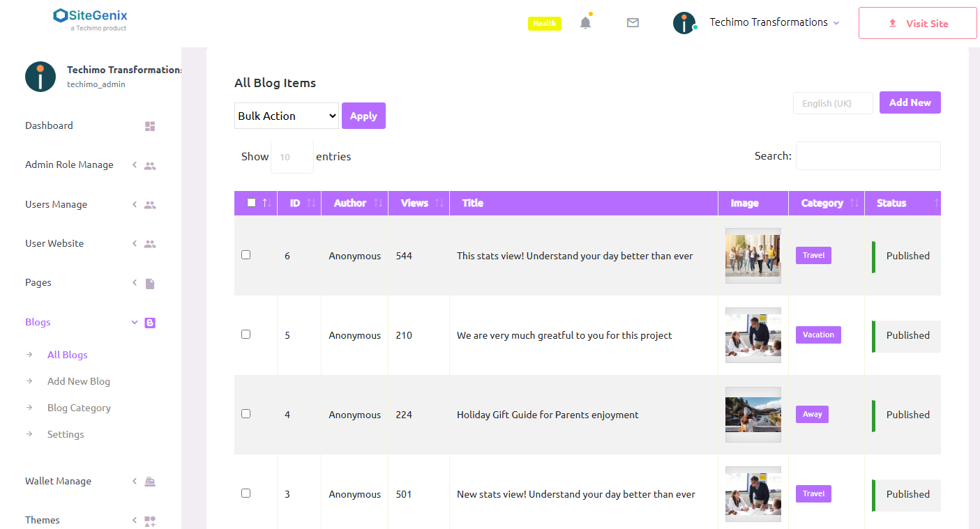Image resolution: width=980 pixels, height=529 pixels.
Task: Select the checkbox next to 'Holiday Gift Guide' post
Action: pyautogui.click(x=246, y=413)
